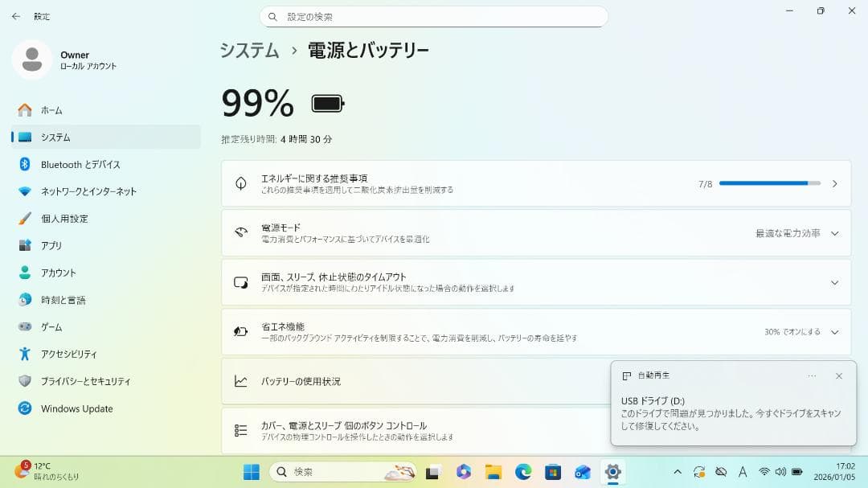Viewport: 868px width, 488px height.
Task: Open the Bluetooth とデバイス category icon
Action: (24, 164)
